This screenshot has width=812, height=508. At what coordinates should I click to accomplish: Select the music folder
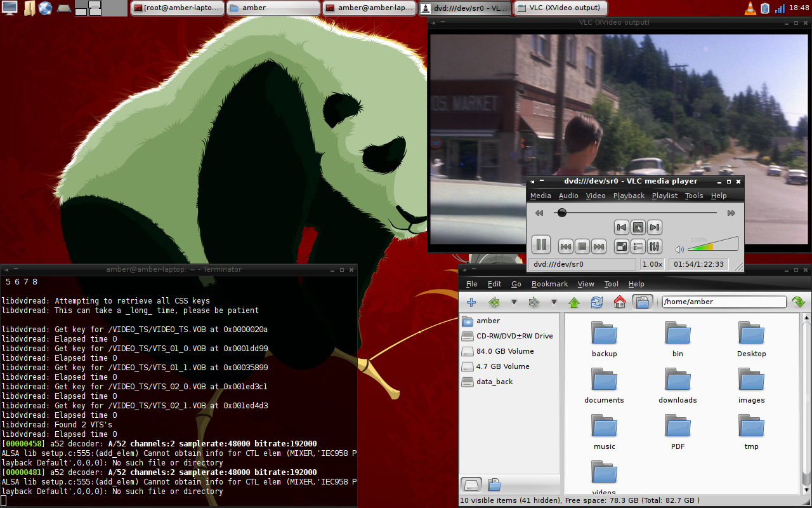coord(604,432)
